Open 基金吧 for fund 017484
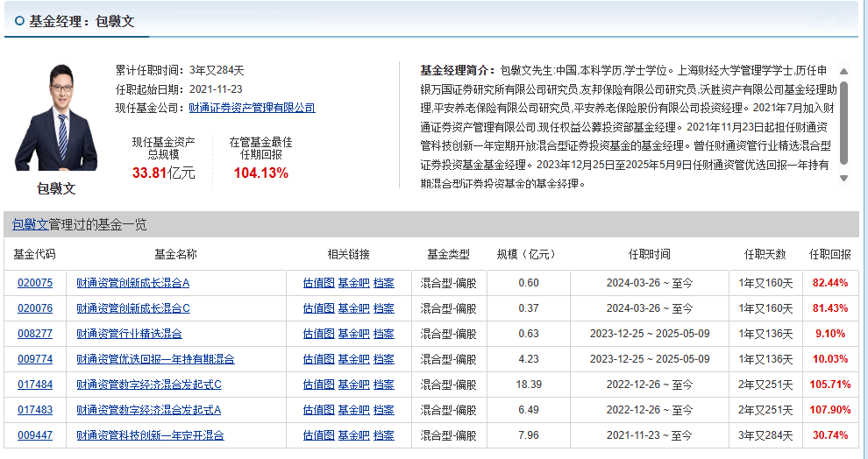The height and width of the screenshot is (459, 868). [x=353, y=385]
